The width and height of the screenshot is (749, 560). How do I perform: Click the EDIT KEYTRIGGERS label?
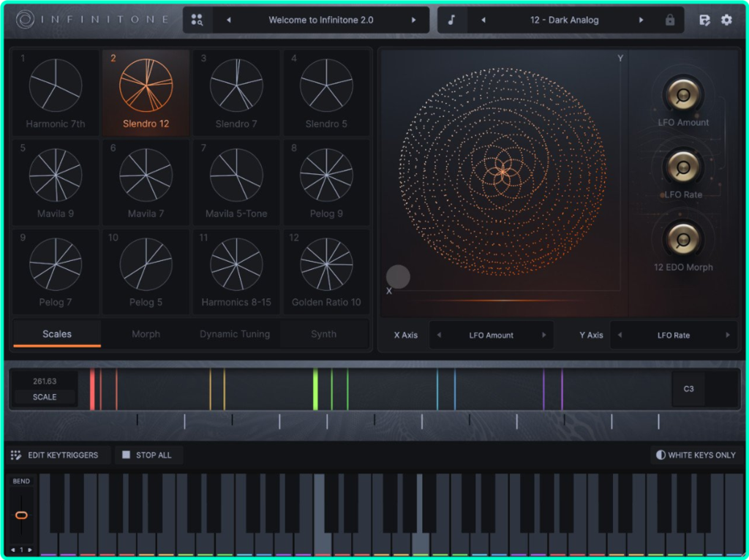(x=63, y=455)
